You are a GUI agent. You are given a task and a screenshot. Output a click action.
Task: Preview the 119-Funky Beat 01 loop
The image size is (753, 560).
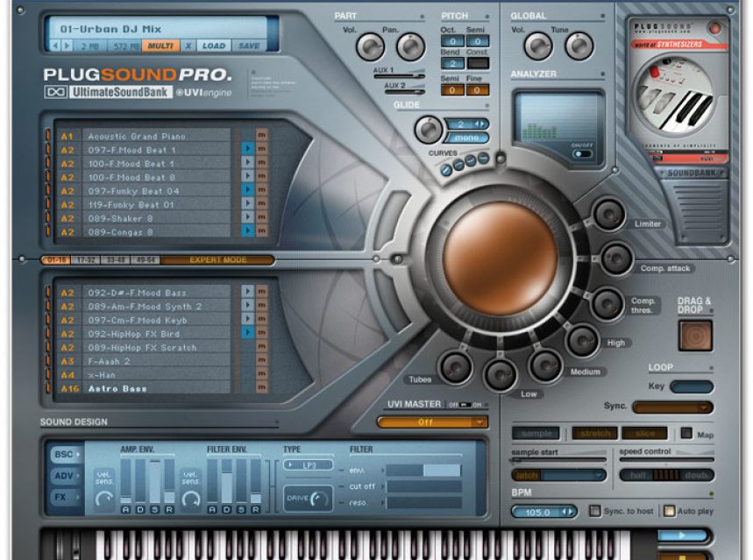[x=247, y=203]
